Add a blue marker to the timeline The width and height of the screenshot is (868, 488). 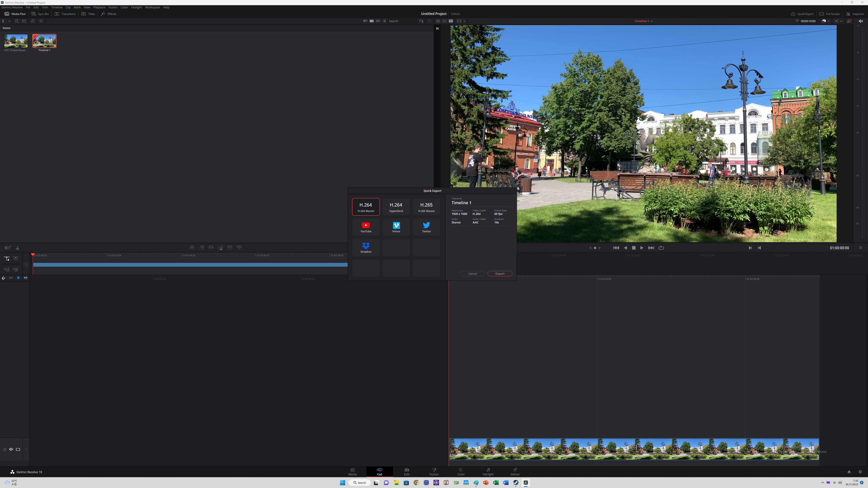point(18,278)
